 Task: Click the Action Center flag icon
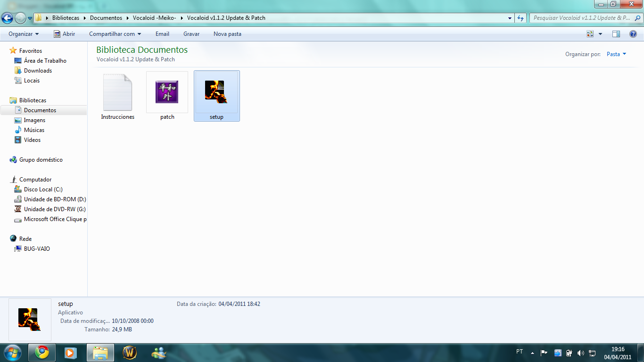coord(544,353)
